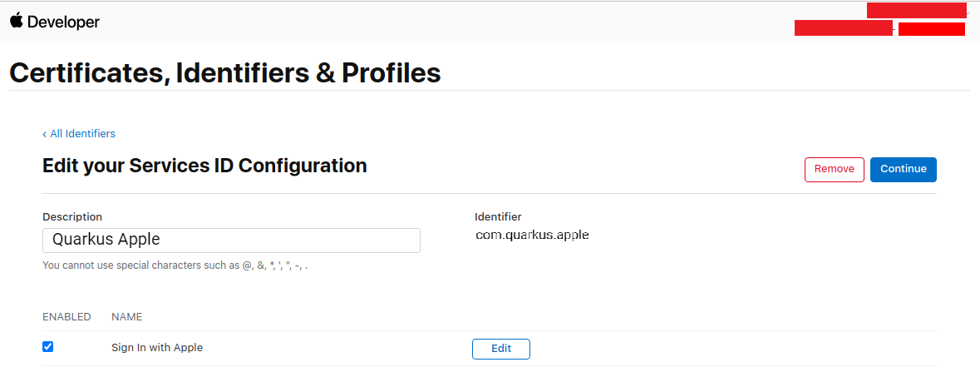Open Edit for Sign In with Apple
This screenshot has width=980, height=377.
pyautogui.click(x=501, y=349)
